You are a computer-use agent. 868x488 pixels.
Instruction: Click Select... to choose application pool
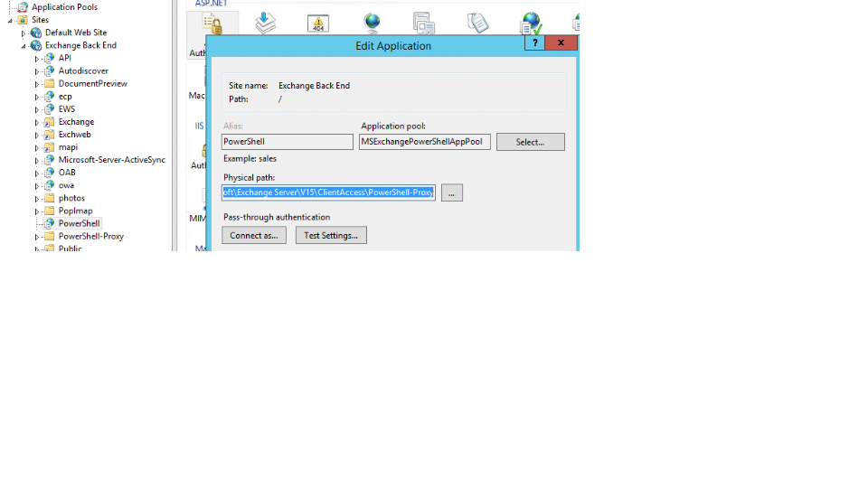click(530, 142)
